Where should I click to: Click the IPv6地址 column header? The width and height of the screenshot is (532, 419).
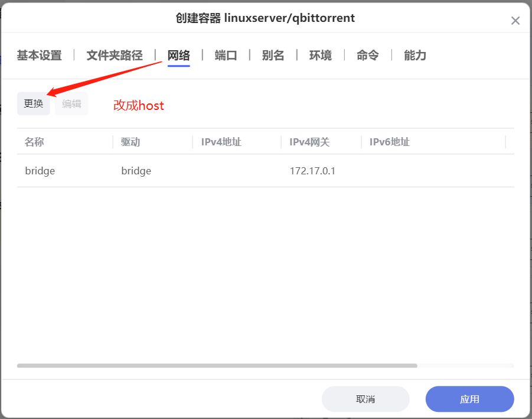pos(389,142)
